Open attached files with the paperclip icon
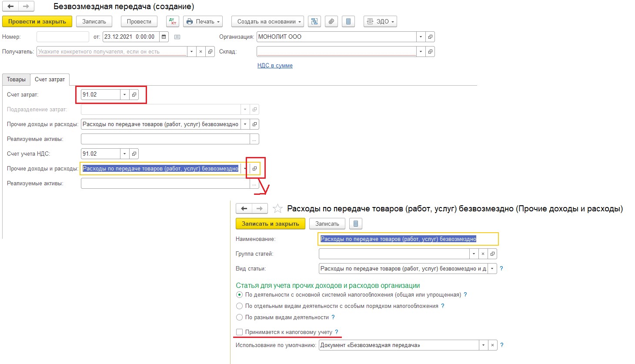635x364 pixels. tap(331, 21)
